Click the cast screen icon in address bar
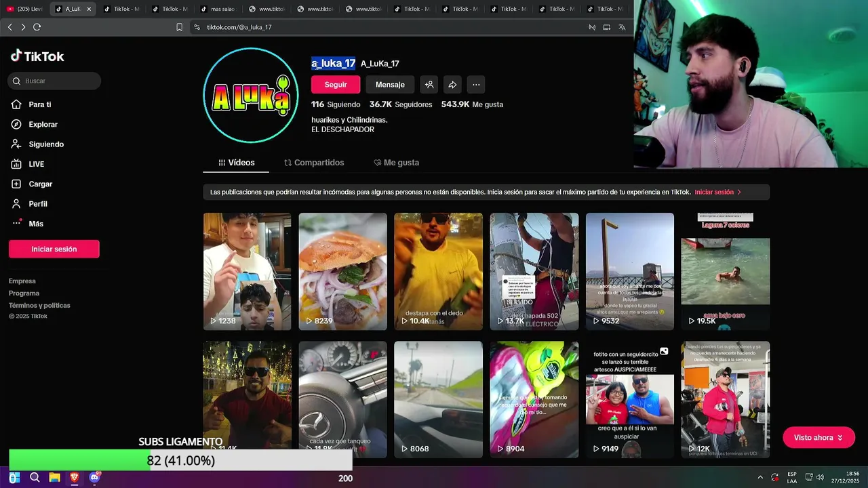 click(607, 27)
